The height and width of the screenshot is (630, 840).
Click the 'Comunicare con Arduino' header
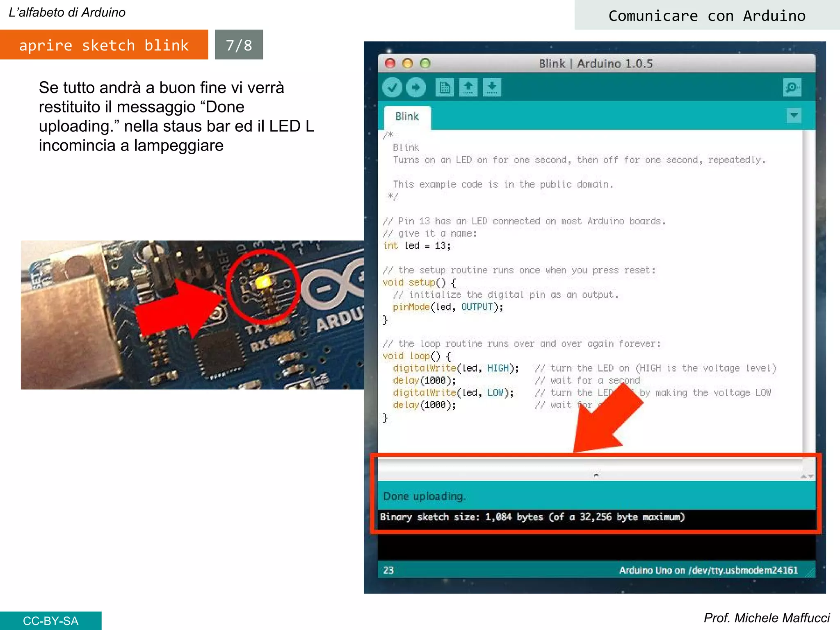coord(707,16)
